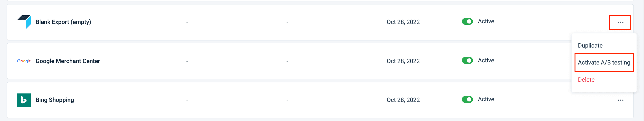Click the date in the Bing Shopping row
The height and width of the screenshot is (121, 644).
point(403,100)
